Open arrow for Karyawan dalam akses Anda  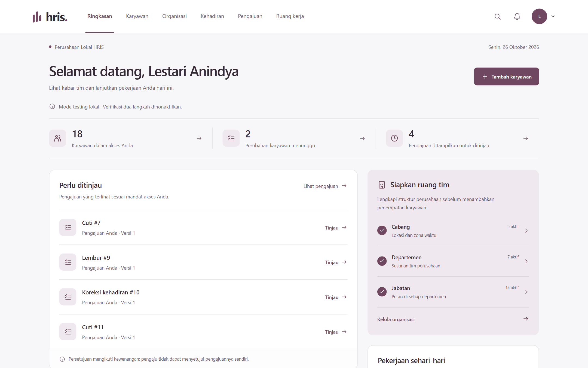[199, 138]
